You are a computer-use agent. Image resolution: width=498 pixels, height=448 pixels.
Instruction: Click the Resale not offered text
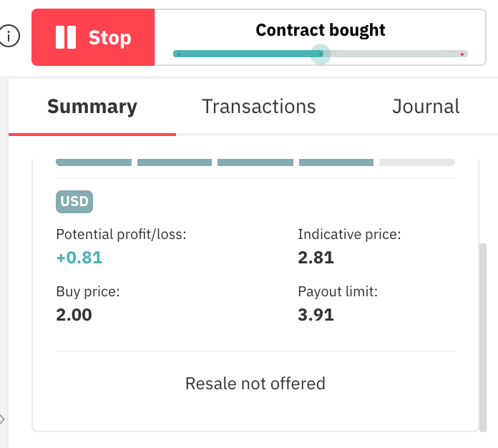pyautogui.click(x=255, y=384)
